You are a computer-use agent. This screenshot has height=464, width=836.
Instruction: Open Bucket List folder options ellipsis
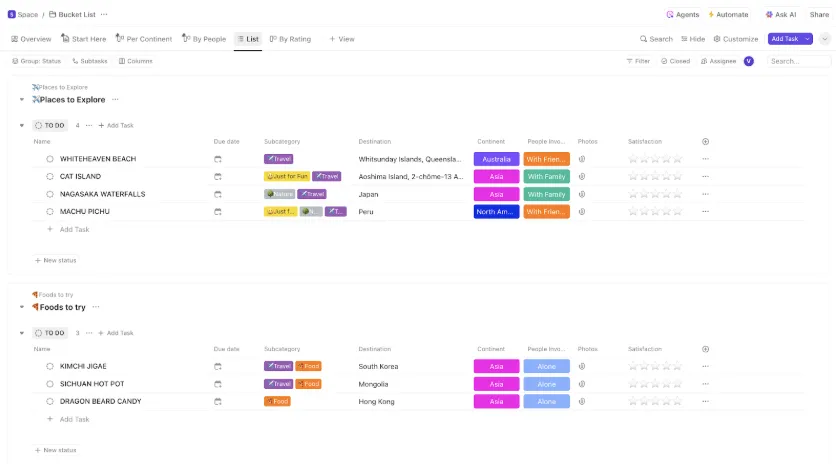coord(104,14)
